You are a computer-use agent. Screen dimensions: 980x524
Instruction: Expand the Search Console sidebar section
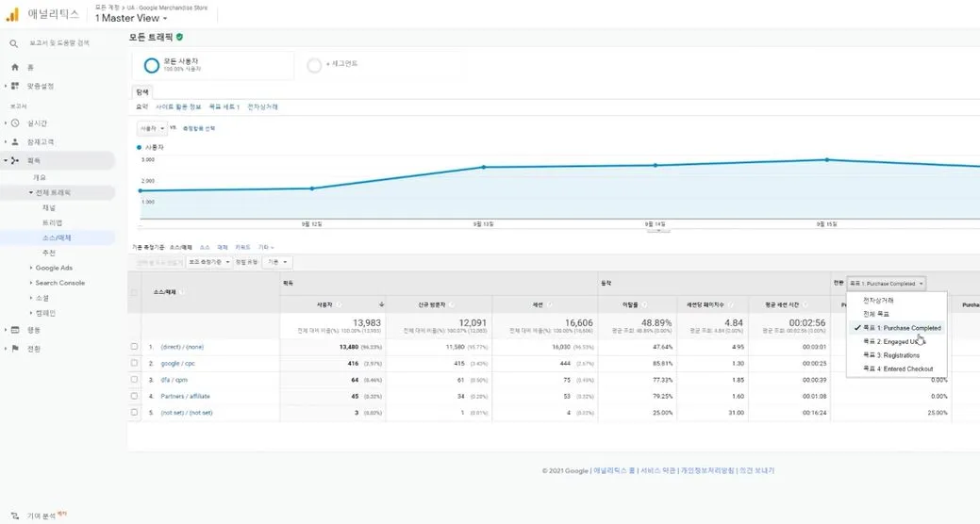tap(31, 283)
